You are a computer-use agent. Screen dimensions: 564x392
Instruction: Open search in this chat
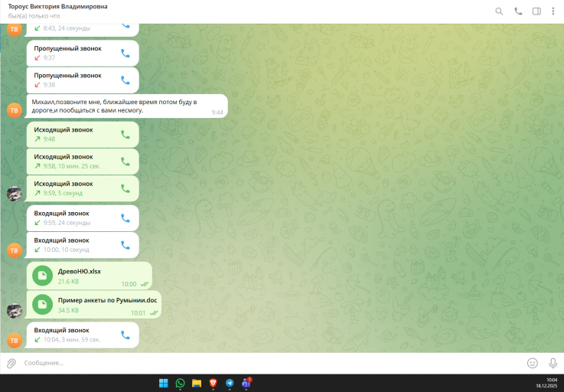(499, 11)
